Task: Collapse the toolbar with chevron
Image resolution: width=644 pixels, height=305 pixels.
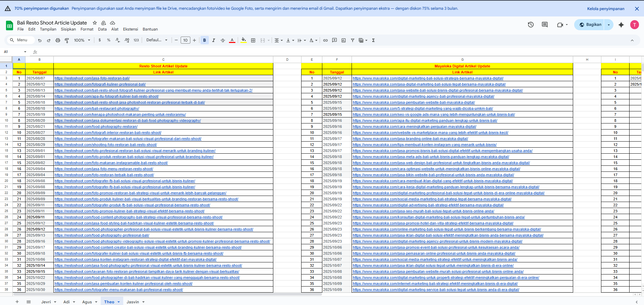Action: point(632,40)
